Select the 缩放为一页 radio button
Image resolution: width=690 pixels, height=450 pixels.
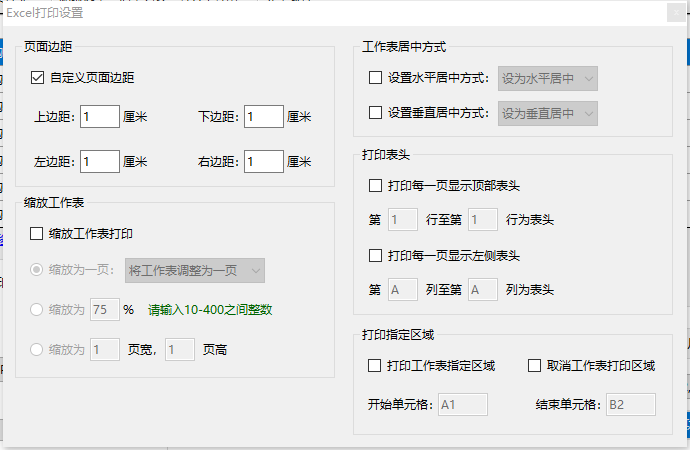(x=36, y=270)
